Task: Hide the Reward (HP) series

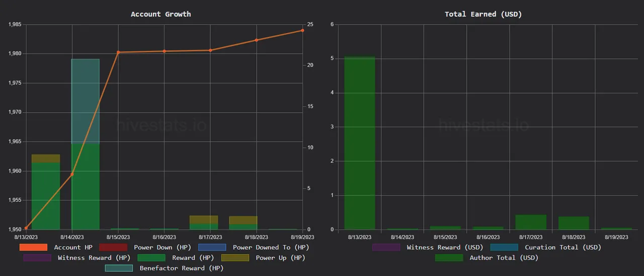Action: pyautogui.click(x=151, y=258)
